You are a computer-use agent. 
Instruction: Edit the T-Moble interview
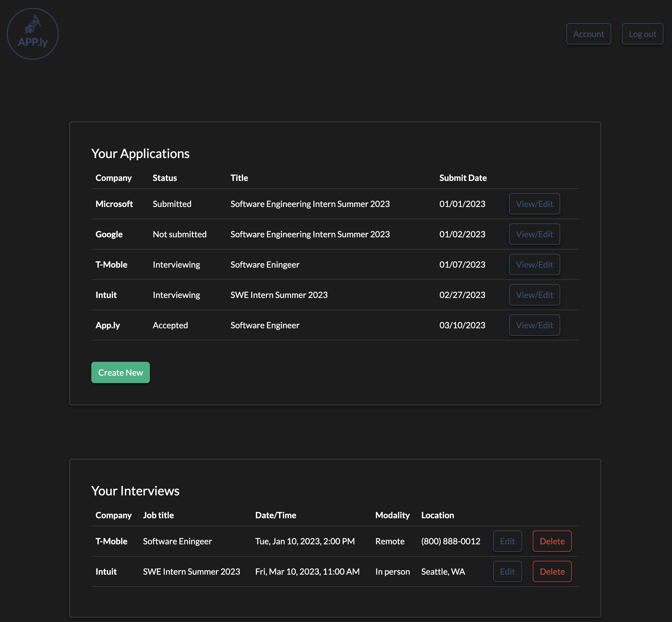[507, 541]
